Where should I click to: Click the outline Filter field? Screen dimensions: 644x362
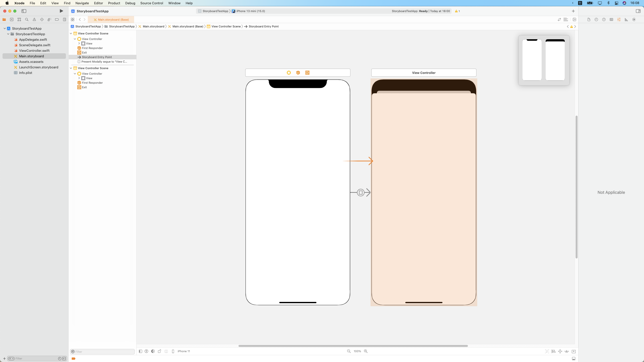point(103,351)
